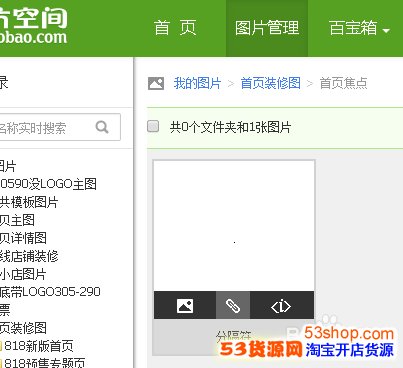403x368 pixels.
Task: Open the 首页装修图 breadcrumb link
Action: (x=270, y=83)
